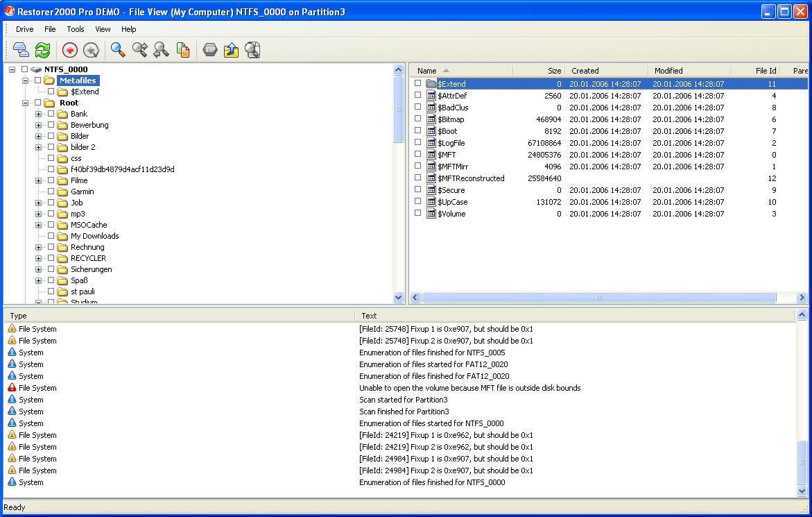Open the drives view toolbar icon
The height and width of the screenshot is (517, 812).
coord(21,50)
